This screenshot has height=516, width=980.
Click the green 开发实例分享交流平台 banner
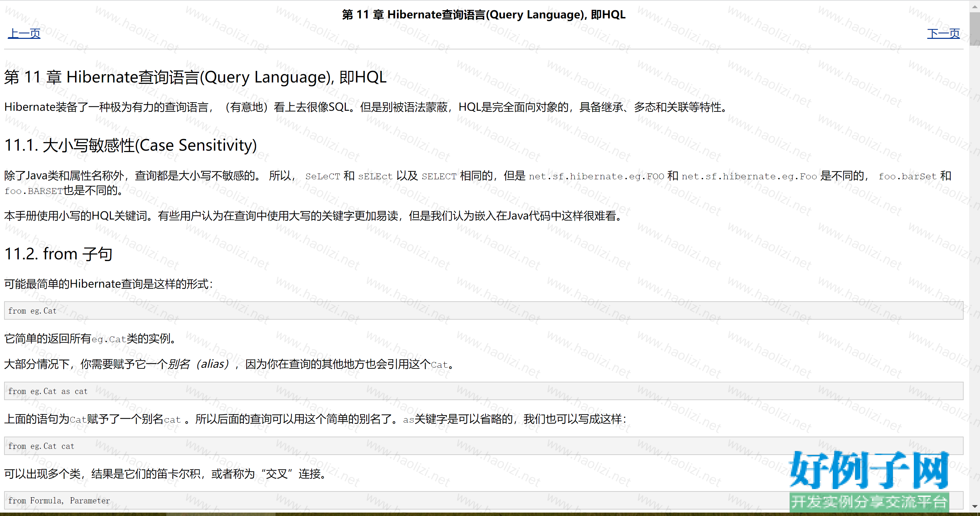(869, 502)
